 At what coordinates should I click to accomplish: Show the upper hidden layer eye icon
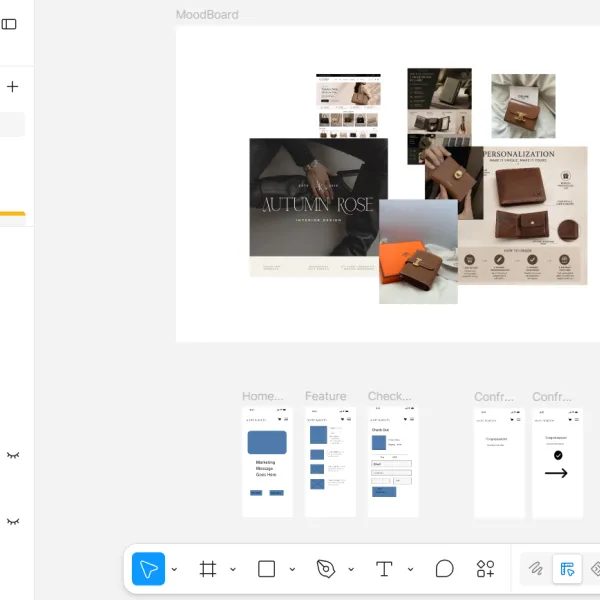13,455
